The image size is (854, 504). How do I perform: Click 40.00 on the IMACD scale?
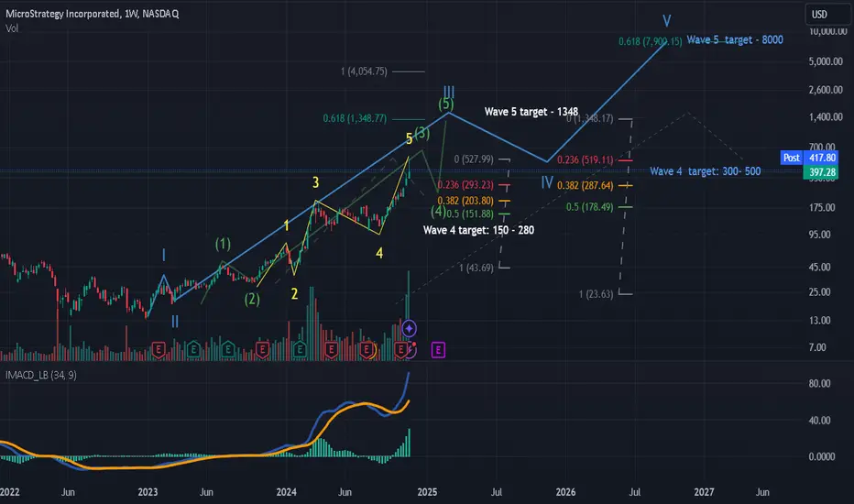point(820,420)
